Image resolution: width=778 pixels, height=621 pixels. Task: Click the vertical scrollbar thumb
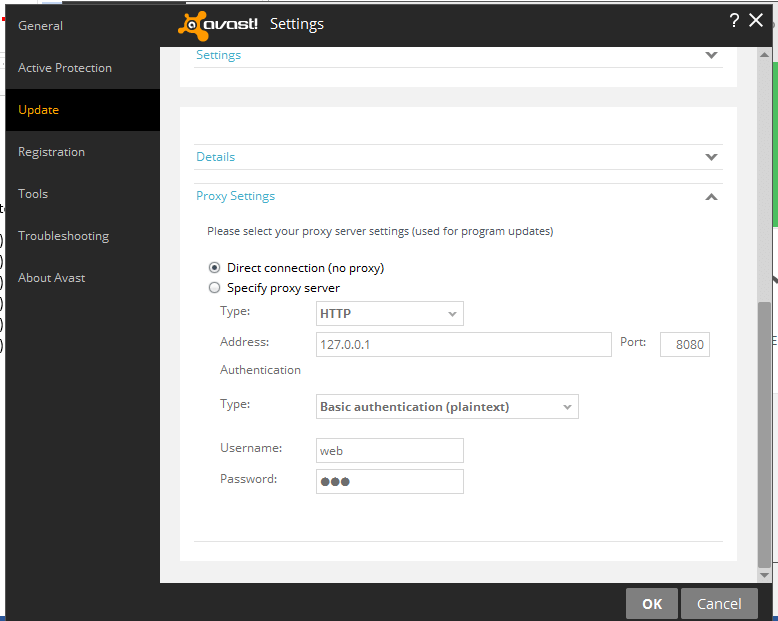pyautogui.click(x=764, y=434)
